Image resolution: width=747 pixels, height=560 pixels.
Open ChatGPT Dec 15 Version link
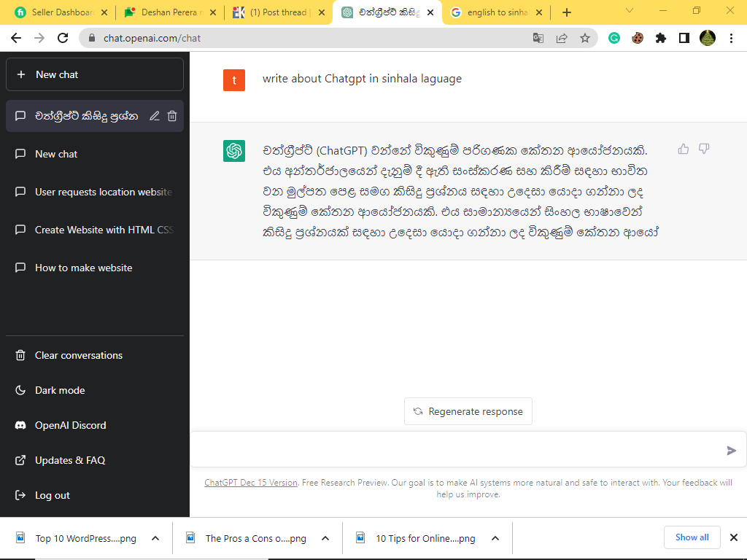tap(251, 483)
